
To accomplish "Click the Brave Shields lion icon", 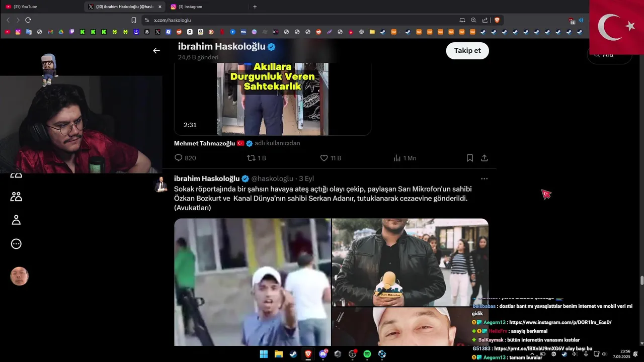I will point(497,20).
